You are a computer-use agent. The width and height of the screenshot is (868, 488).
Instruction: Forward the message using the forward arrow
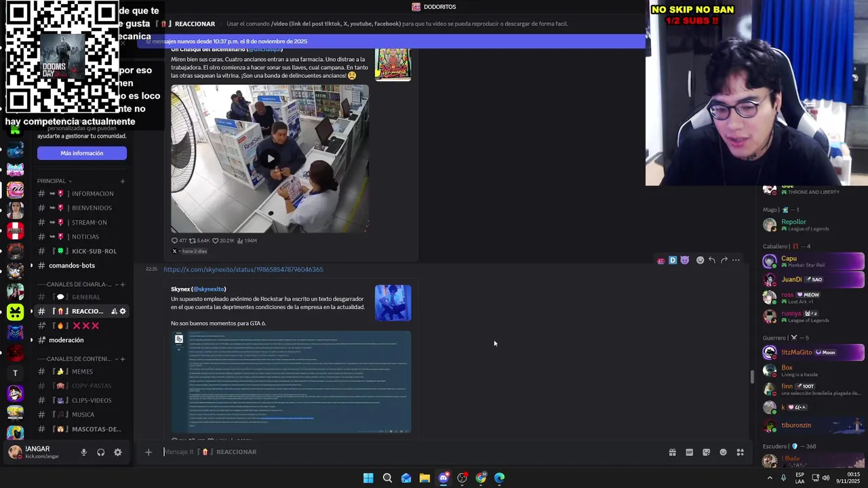coord(724,260)
